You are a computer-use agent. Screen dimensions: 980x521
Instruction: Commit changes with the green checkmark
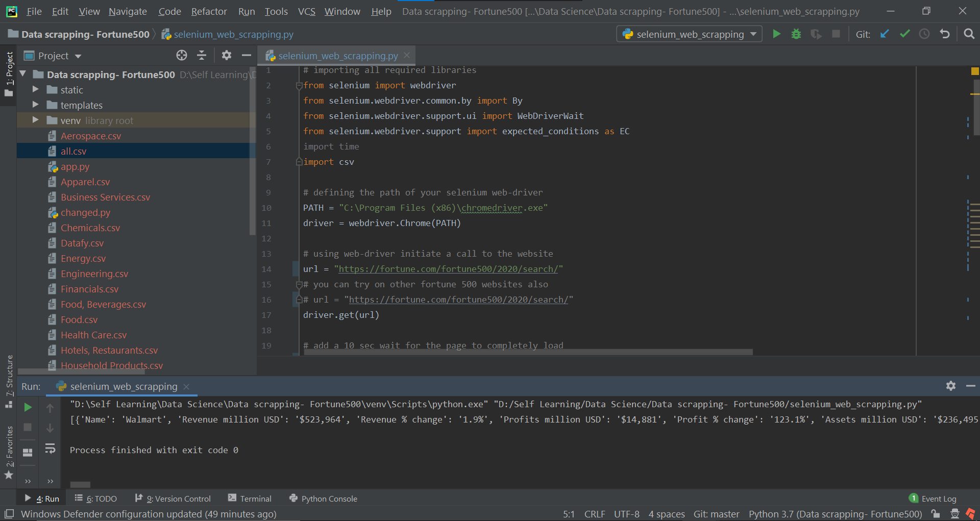coord(904,34)
